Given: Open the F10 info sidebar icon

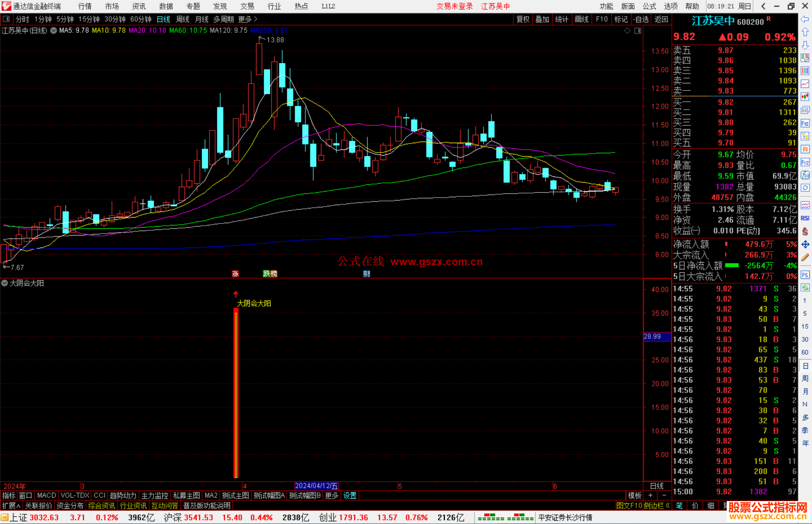Looking at the screenshot, I should pos(805,123).
